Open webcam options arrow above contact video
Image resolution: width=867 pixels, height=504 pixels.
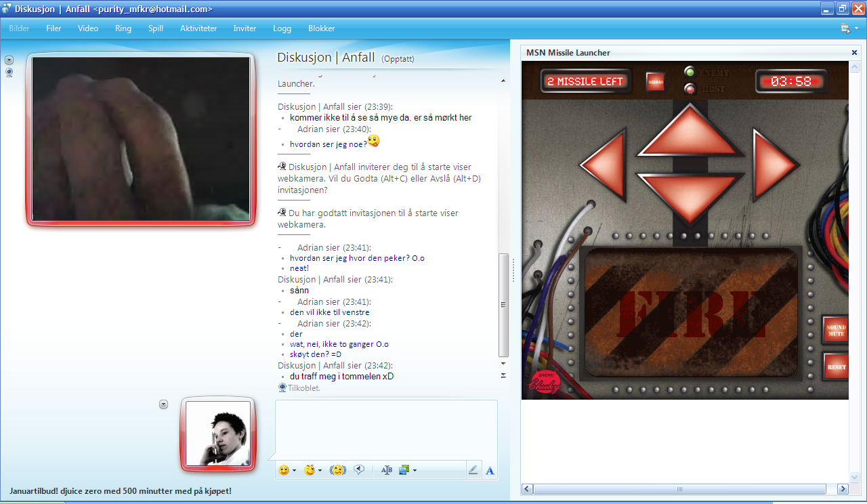9,60
